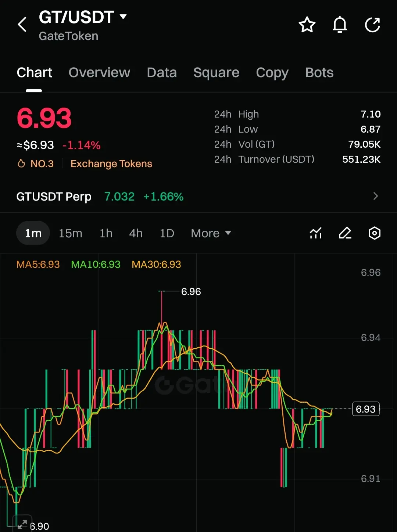Screen dimensions: 397x532
Task: Tap the large red 6.93 price
Action: [44, 118]
